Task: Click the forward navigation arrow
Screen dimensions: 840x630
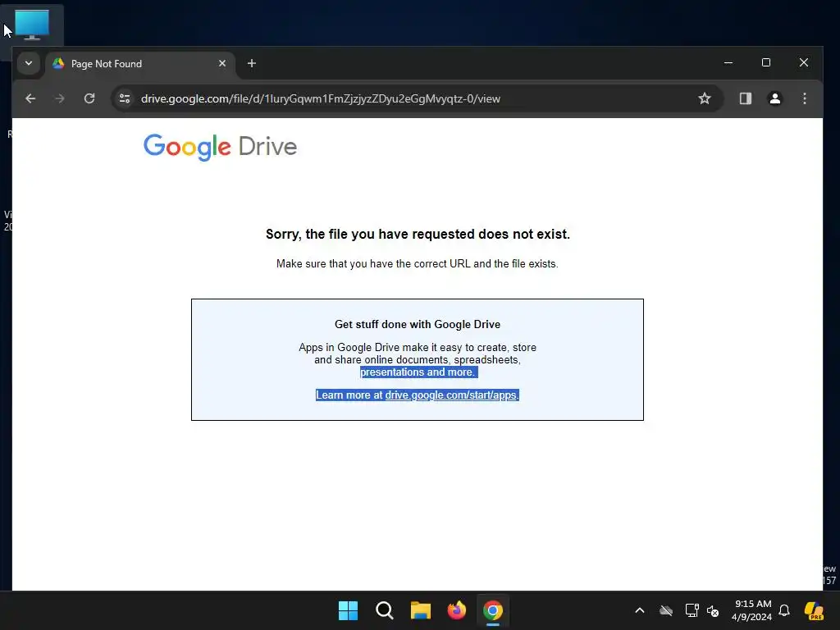Action: coord(60,98)
